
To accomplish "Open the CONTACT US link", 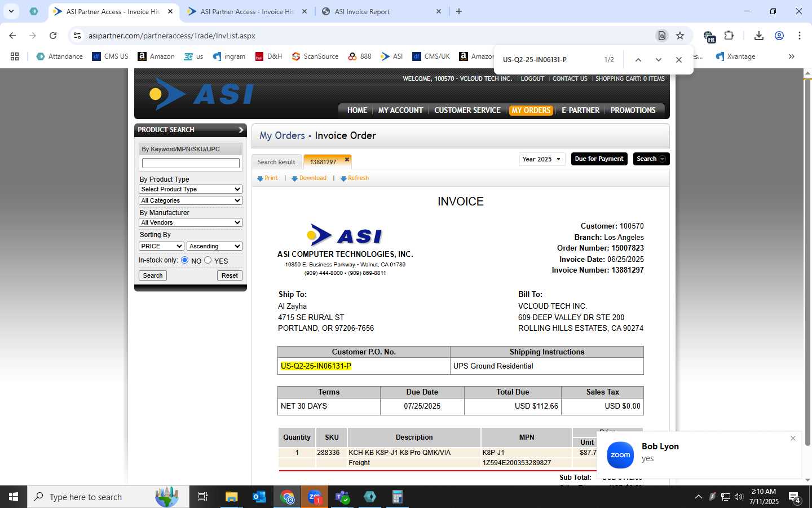I will (x=570, y=79).
